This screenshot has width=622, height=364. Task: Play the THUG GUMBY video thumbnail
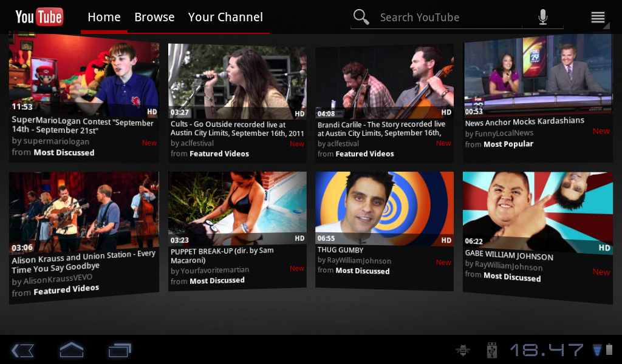384,208
